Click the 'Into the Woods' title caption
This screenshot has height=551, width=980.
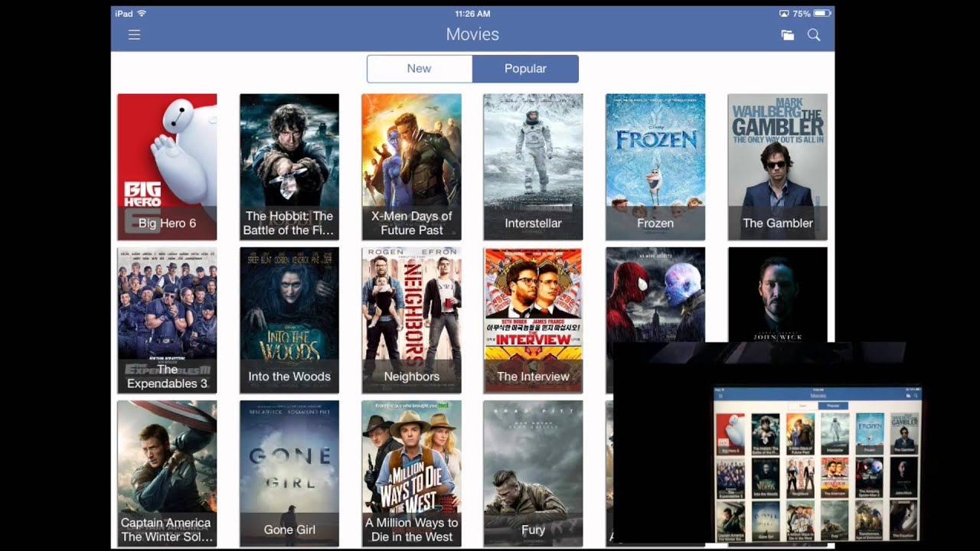click(x=289, y=377)
